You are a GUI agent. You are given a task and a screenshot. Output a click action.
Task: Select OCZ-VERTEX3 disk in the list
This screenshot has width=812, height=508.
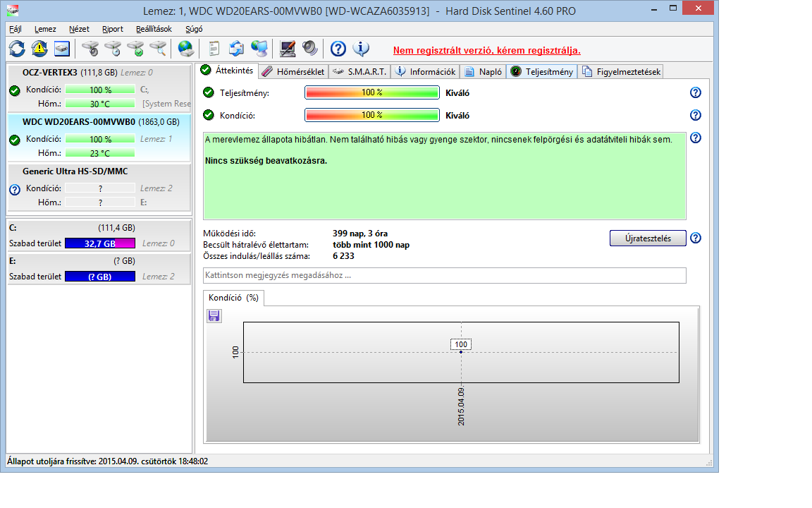pos(99,87)
